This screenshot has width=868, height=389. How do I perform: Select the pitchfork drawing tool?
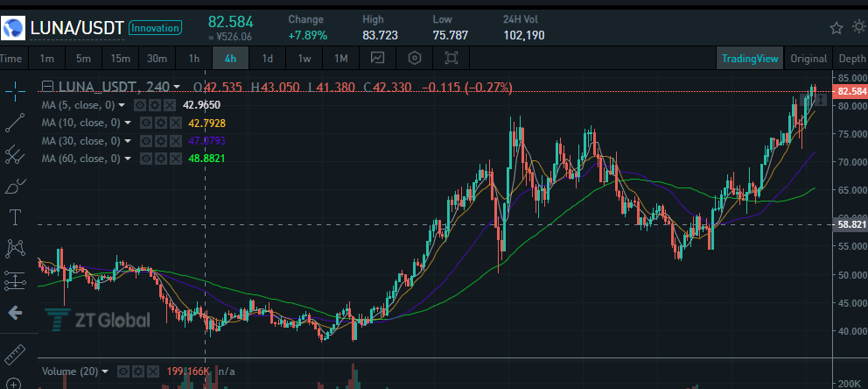(x=15, y=154)
